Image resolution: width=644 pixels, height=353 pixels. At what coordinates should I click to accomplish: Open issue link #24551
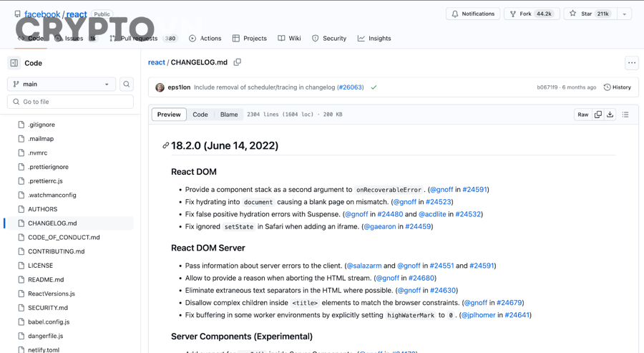point(442,266)
